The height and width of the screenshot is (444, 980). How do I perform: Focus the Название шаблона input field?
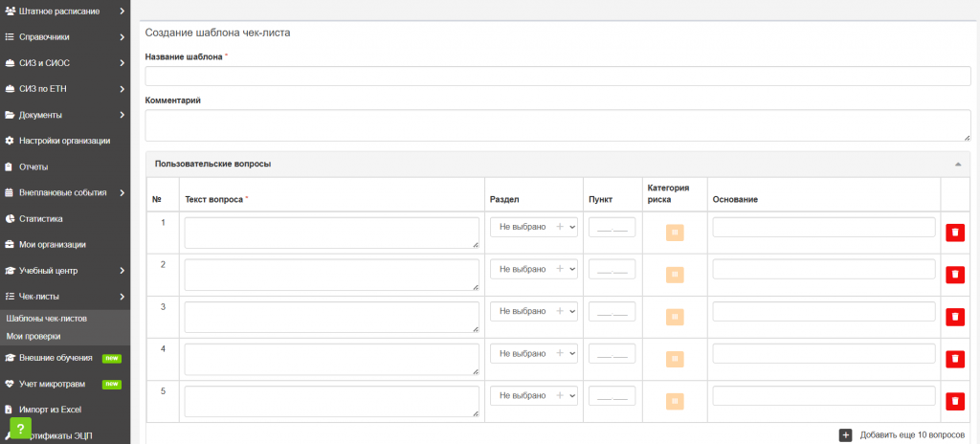558,77
